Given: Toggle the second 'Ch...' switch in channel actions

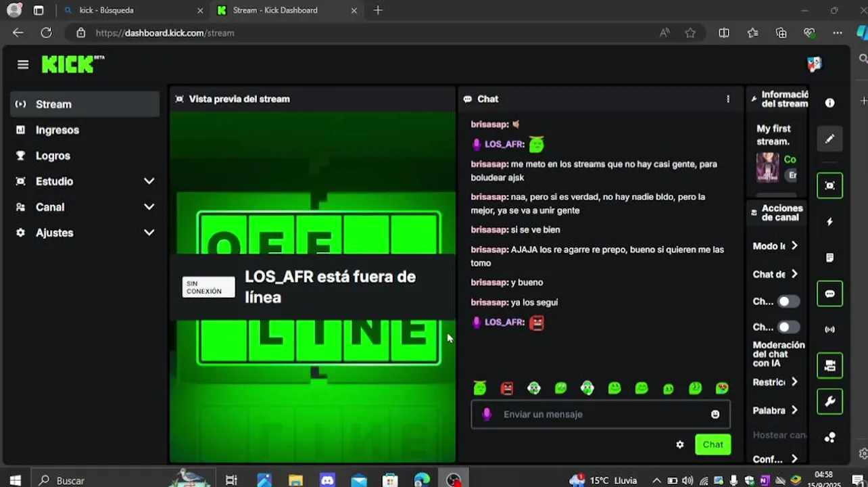Looking at the screenshot, I should pyautogui.click(x=788, y=327).
